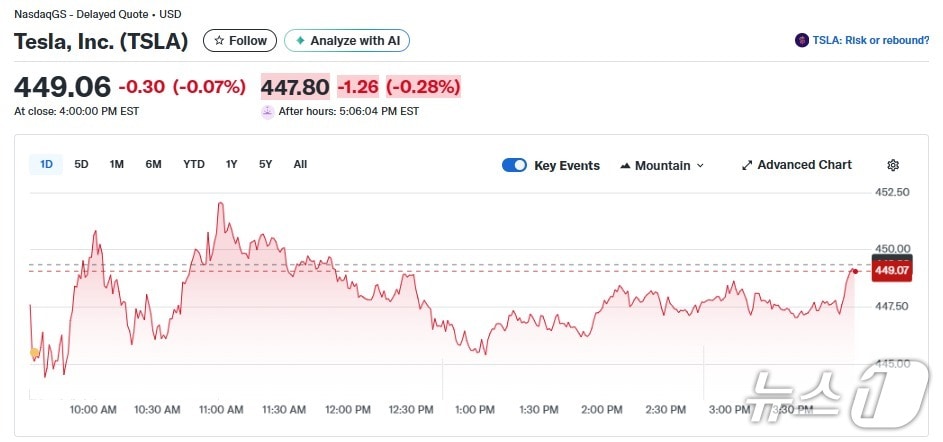Click the Advanced Chart expand icon
This screenshot has width=943, height=442.
click(x=747, y=165)
